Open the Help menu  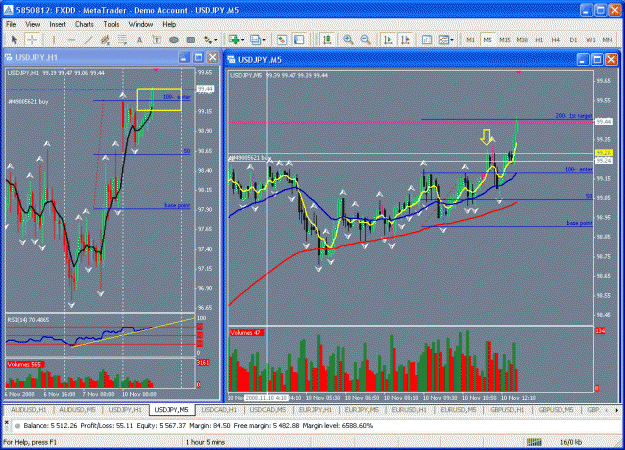coord(169,24)
